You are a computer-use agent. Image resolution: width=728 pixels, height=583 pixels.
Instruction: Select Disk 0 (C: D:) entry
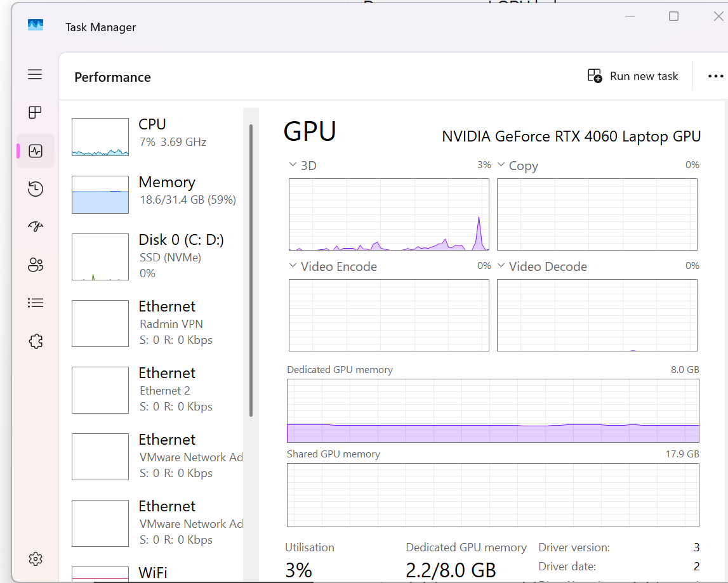point(156,257)
